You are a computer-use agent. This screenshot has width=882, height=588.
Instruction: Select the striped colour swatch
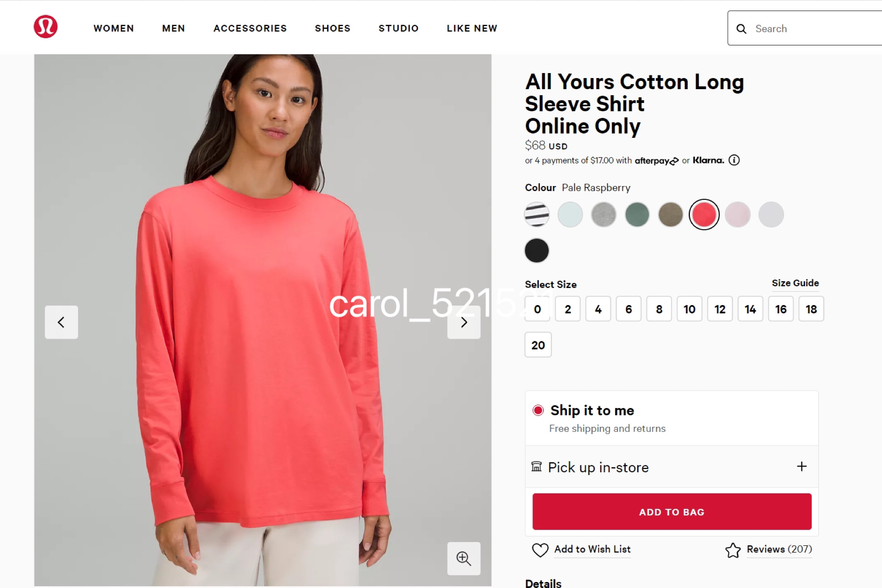(x=537, y=215)
